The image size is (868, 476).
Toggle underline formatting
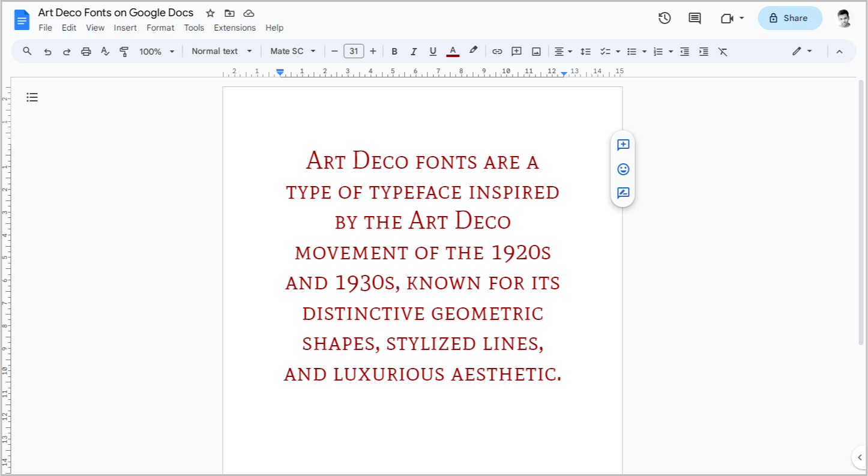pos(433,51)
